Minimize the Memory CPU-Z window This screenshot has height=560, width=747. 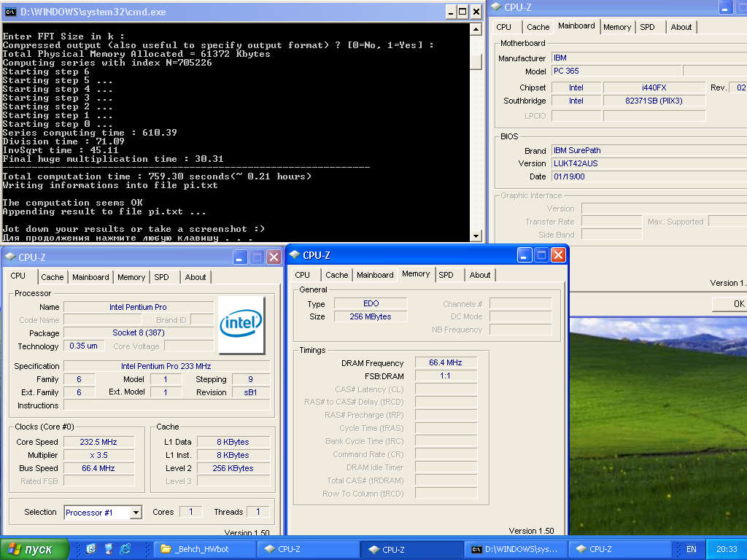coord(524,255)
